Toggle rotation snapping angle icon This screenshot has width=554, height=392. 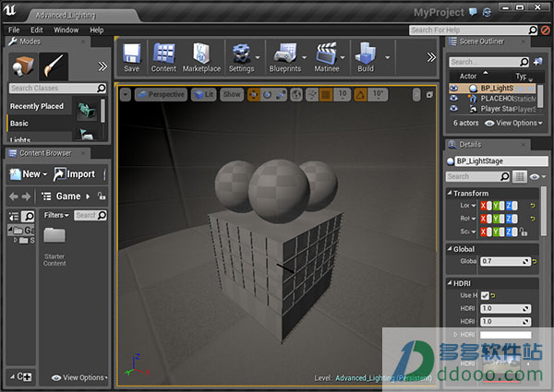point(360,95)
